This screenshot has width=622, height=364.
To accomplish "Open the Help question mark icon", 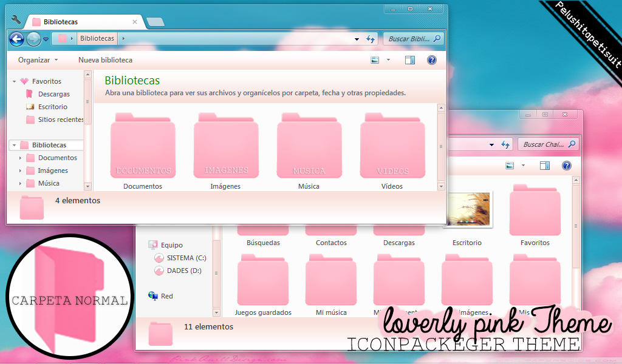I will (x=431, y=59).
